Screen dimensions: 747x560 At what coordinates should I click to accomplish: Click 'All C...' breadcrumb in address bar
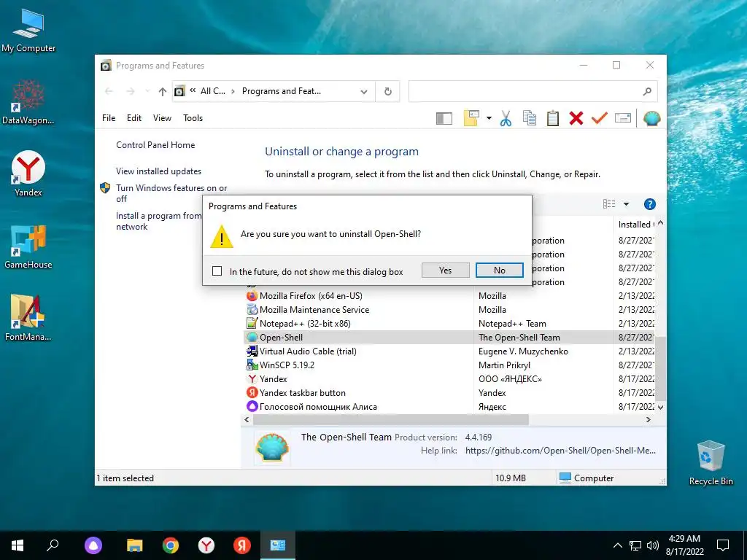click(x=212, y=91)
